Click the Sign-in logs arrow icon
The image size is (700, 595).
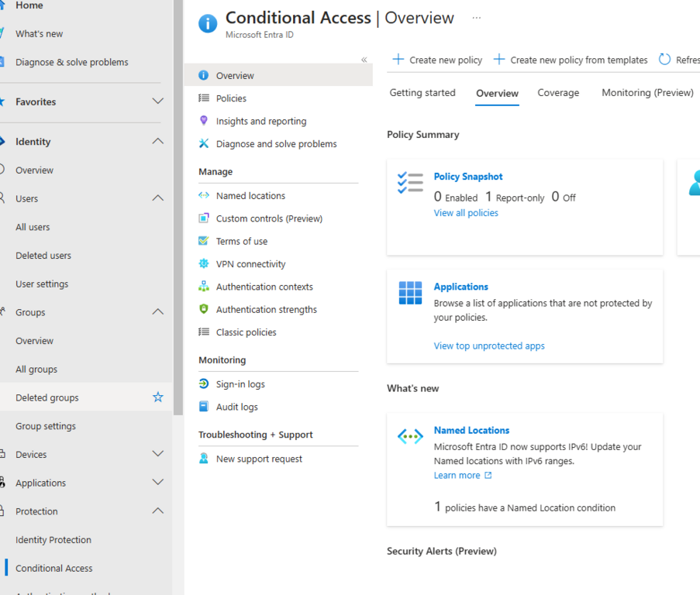click(204, 383)
